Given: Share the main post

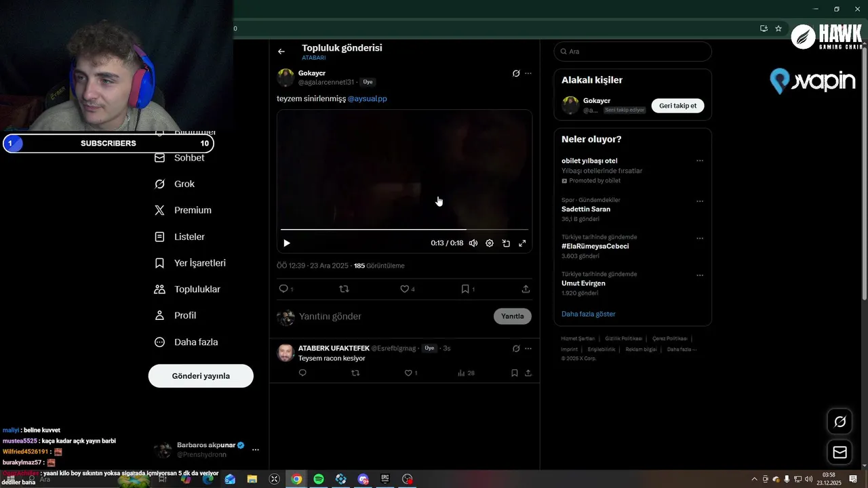Looking at the screenshot, I should (526, 289).
